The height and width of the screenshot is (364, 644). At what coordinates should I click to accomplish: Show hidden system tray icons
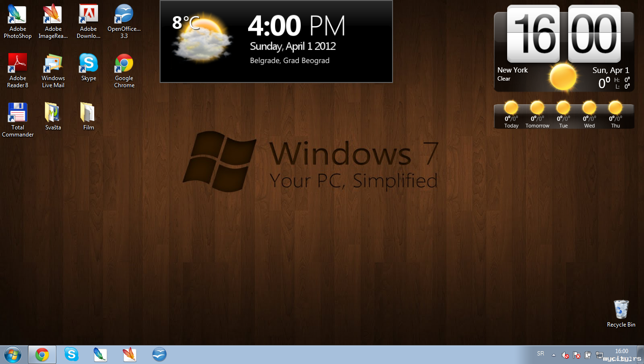[554, 355]
